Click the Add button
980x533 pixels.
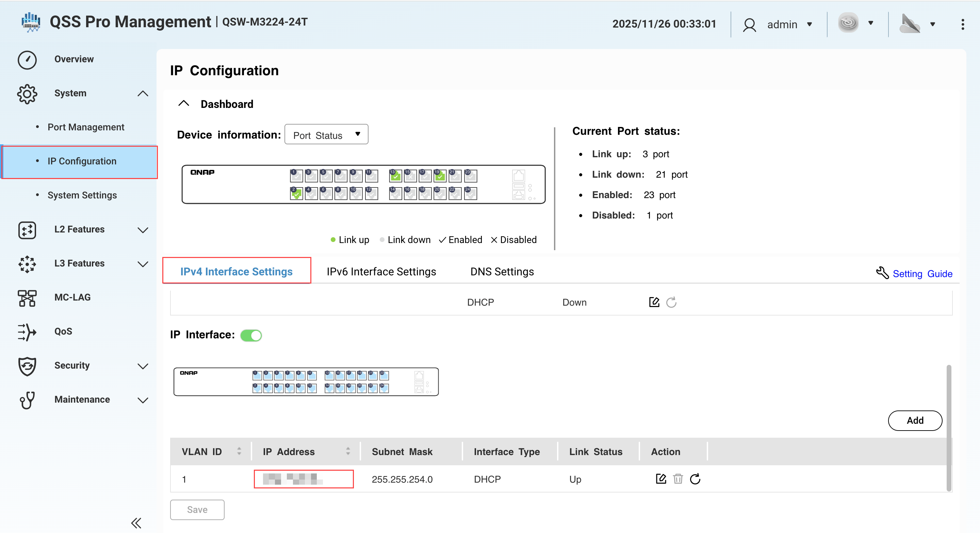(x=915, y=420)
